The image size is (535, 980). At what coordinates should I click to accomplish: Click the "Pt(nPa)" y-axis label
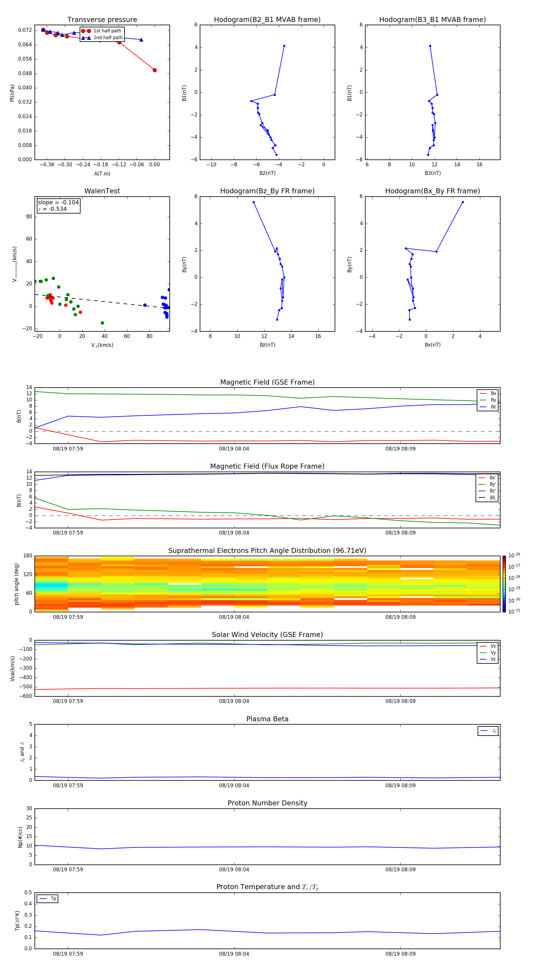point(12,93)
